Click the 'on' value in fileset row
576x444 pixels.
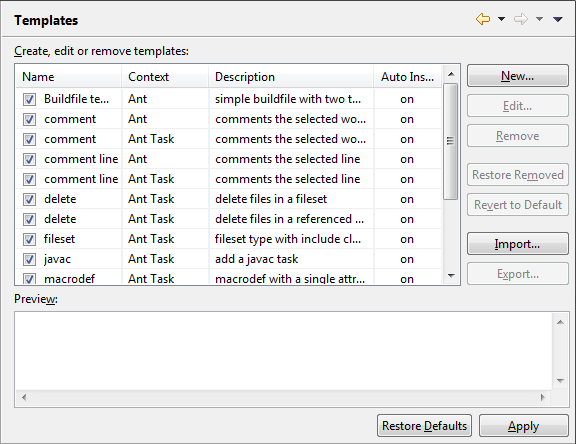[407, 239]
